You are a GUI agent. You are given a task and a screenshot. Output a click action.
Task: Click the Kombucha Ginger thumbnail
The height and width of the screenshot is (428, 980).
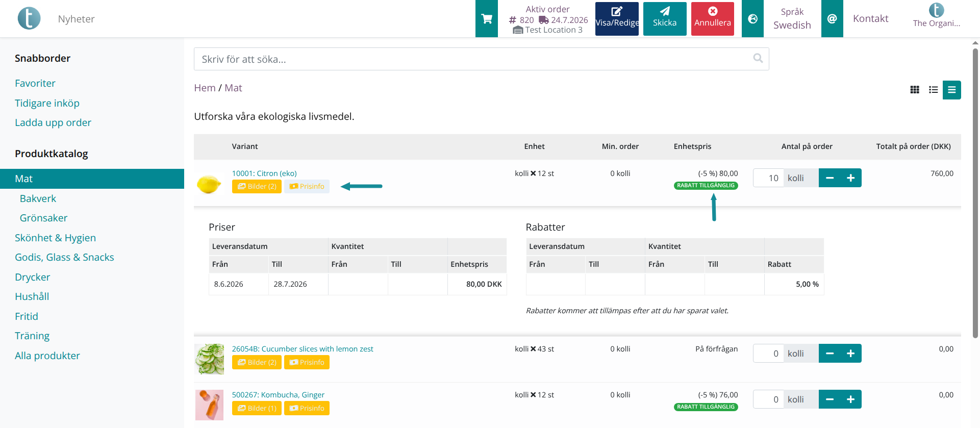[209, 405]
